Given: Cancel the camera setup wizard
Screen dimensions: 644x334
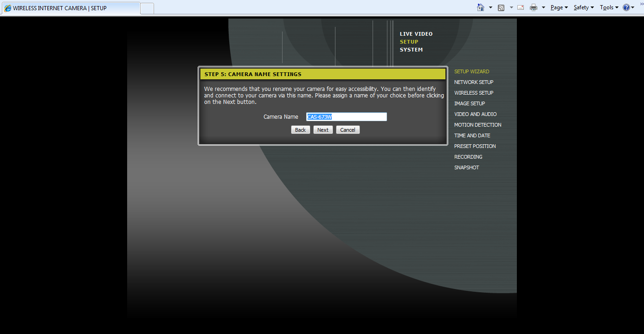Looking at the screenshot, I should [348, 130].
